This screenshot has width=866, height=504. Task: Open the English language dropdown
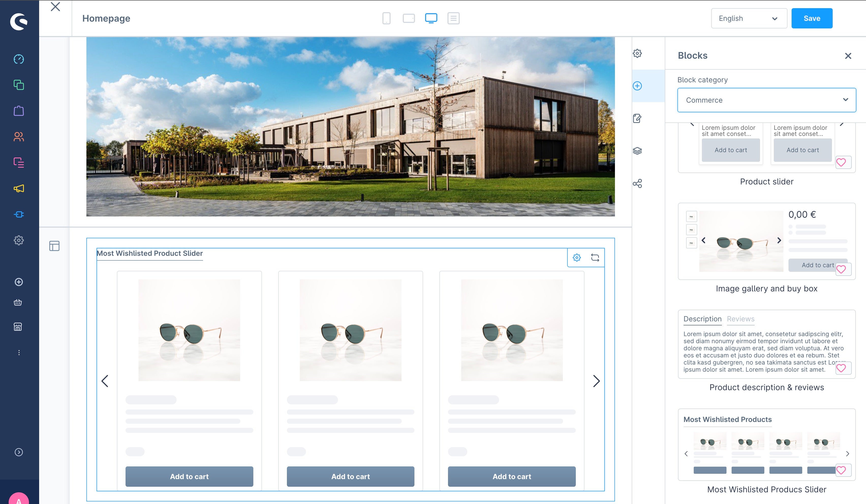[x=749, y=18]
